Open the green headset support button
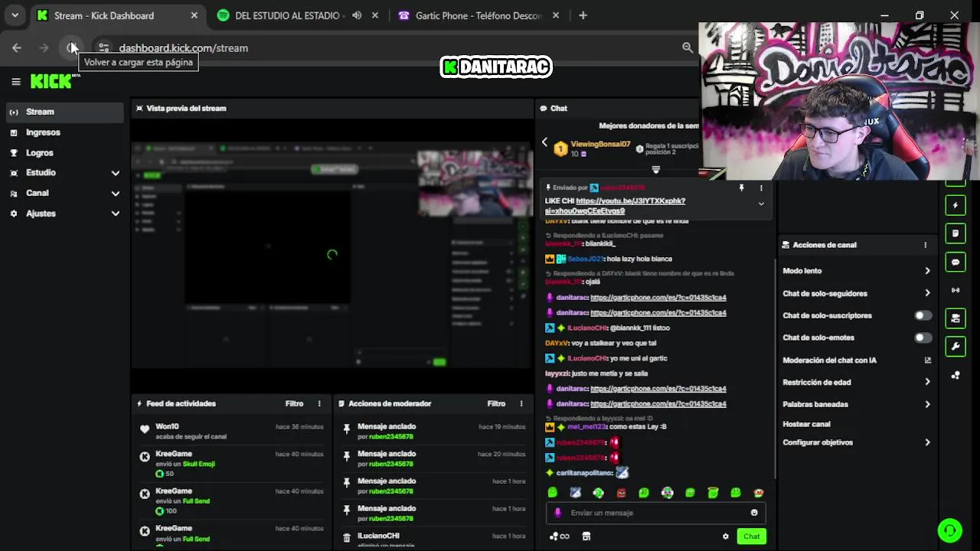The image size is (980, 551). click(949, 530)
